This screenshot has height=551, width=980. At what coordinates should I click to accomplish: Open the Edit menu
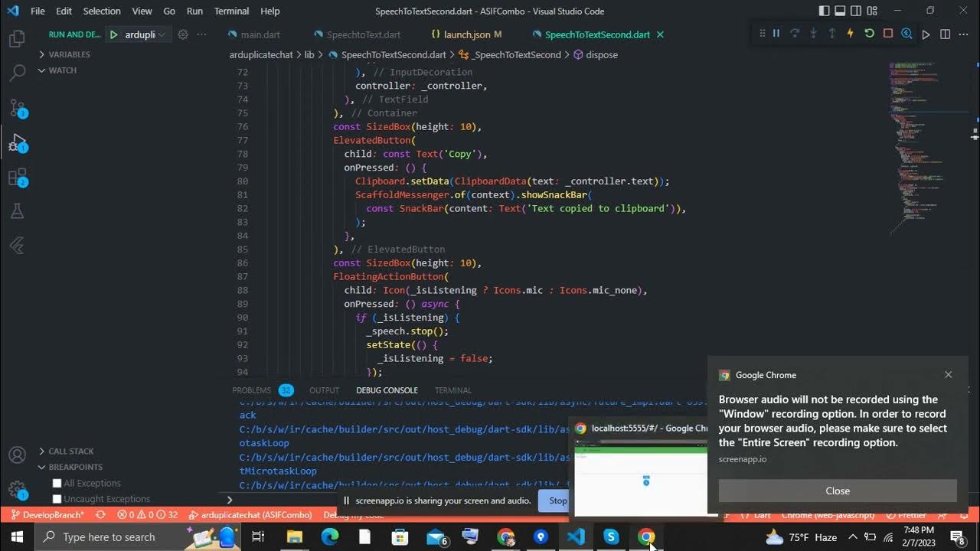click(64, 11)
